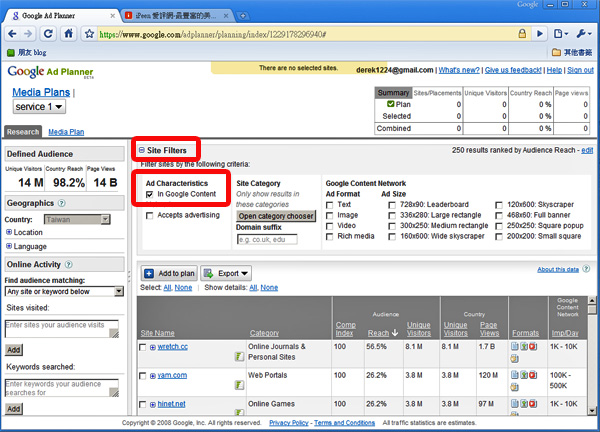Open the browser home page icon
600x432 pixels.
coord(68,34)
